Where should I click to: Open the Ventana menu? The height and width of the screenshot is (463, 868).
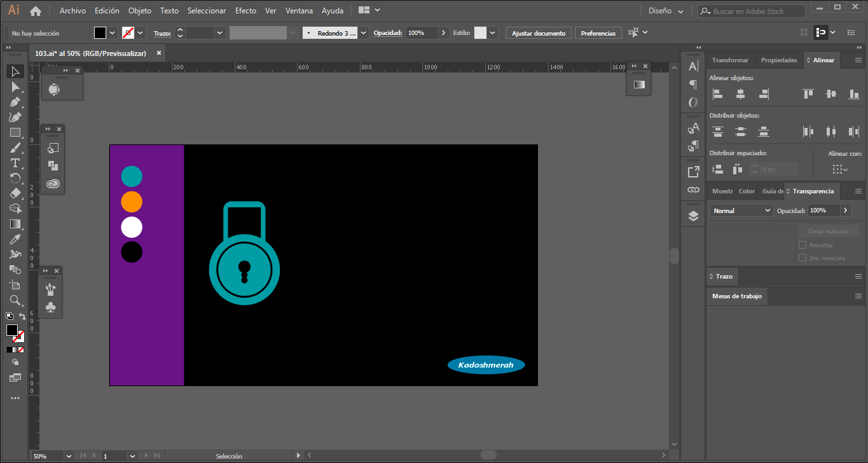pyautogui.click(x=299, y=11)
